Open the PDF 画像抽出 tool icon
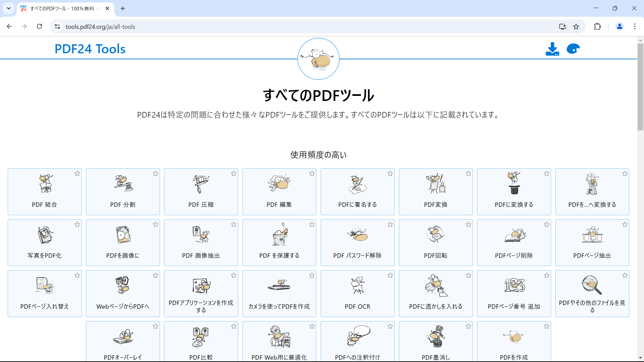644x362 pixels. click(x=201, y=235)
